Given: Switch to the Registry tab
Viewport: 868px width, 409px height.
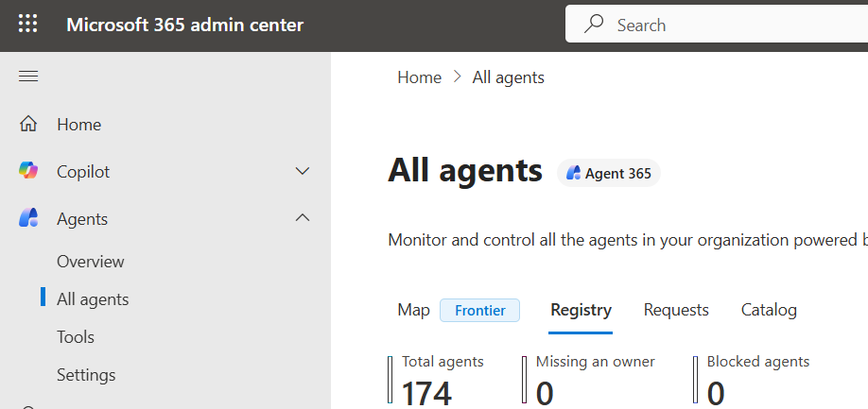Looking at the screenshot, I should [x=581, y=310].
